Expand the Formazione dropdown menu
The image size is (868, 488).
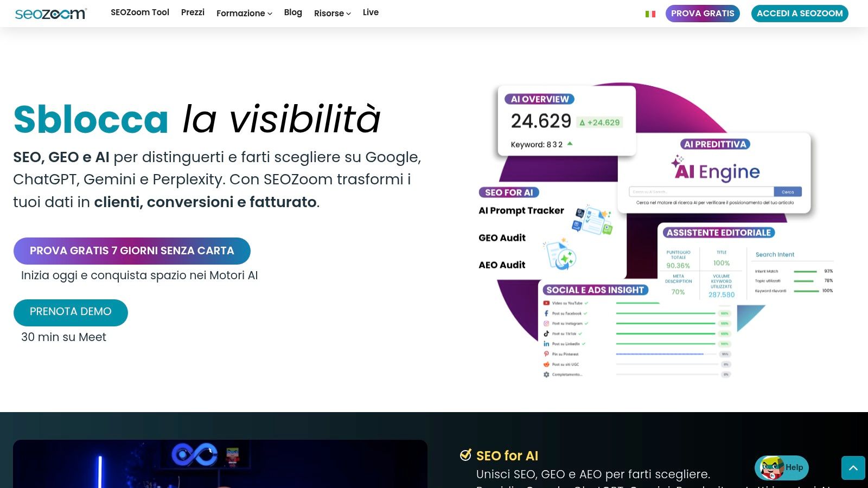244,13
